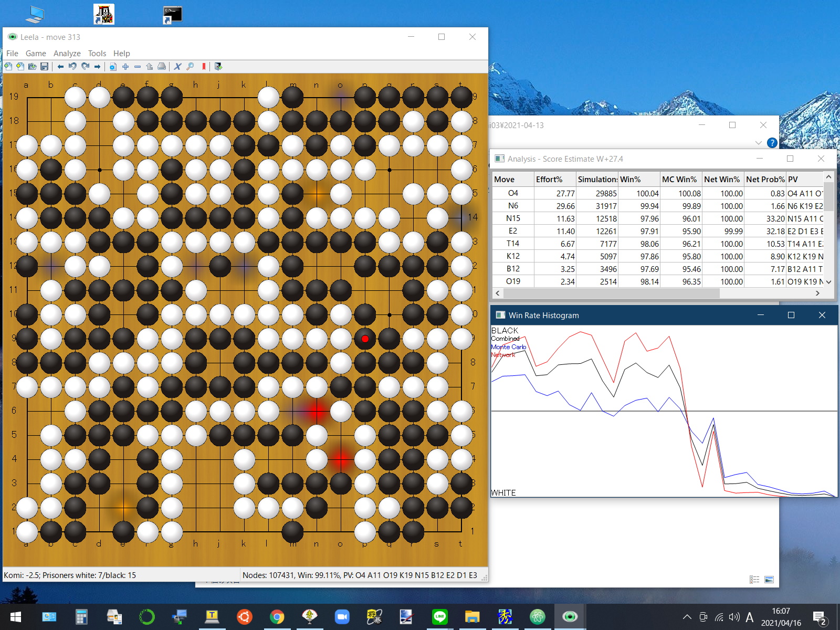The height and width of the screenshot is (630, 840).
Task: Open Google Chrome from the taskbar
Action: pyautogui.click(x=277, y=617)
